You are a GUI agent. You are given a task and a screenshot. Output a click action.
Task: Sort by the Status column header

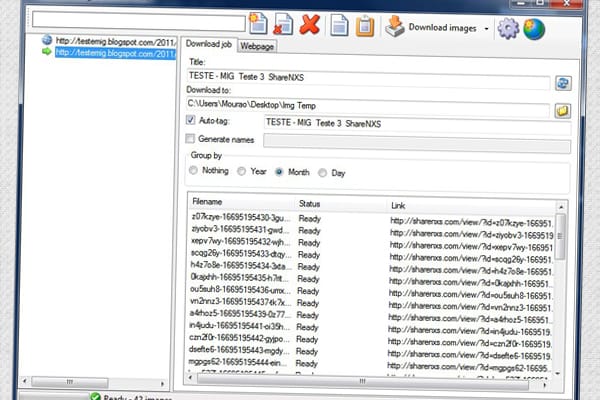coord(341,204)
